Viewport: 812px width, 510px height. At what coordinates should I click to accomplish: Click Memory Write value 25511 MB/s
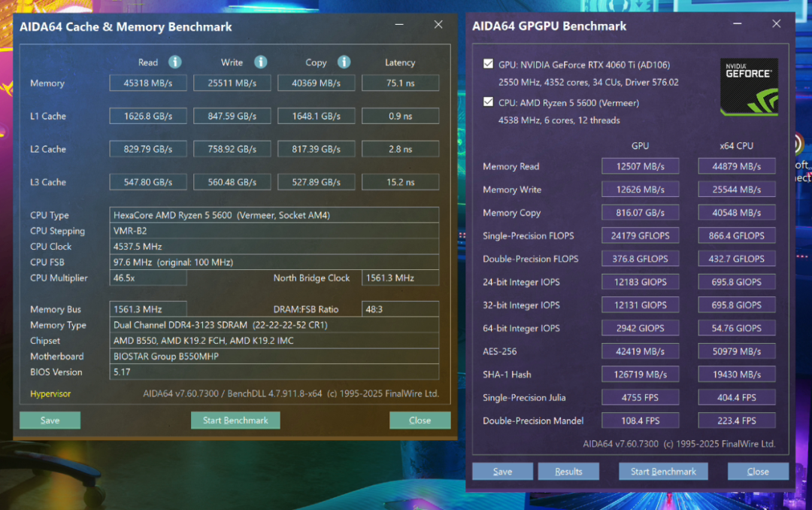coord(232,83)
